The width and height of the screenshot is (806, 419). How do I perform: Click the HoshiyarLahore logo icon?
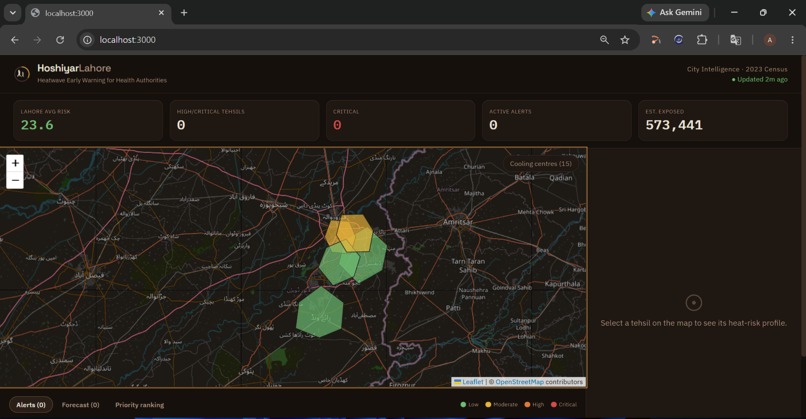coord(22,74)
